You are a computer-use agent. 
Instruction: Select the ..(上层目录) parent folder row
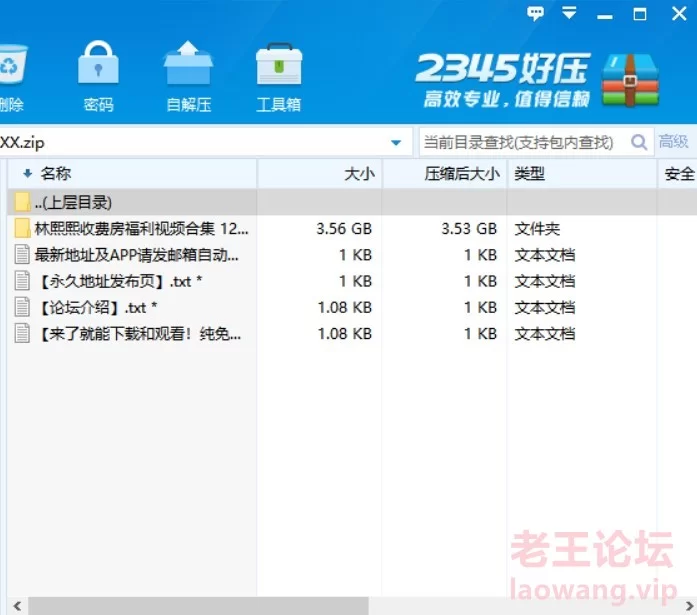click(x=352, y=202)
